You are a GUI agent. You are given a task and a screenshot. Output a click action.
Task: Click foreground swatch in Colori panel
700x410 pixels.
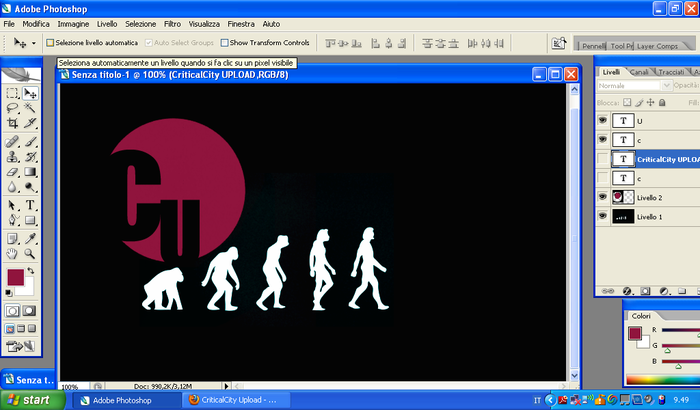click(x=635, y=333)
